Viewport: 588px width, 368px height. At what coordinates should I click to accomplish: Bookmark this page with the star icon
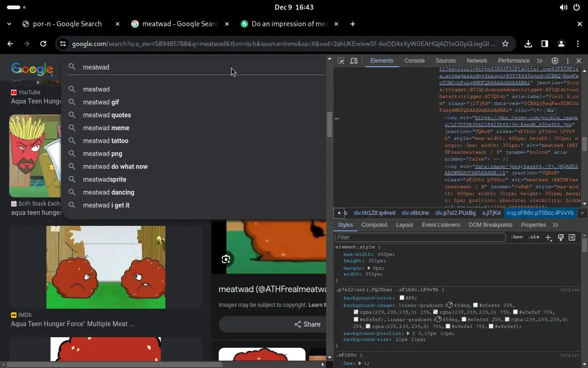(505, 44)
